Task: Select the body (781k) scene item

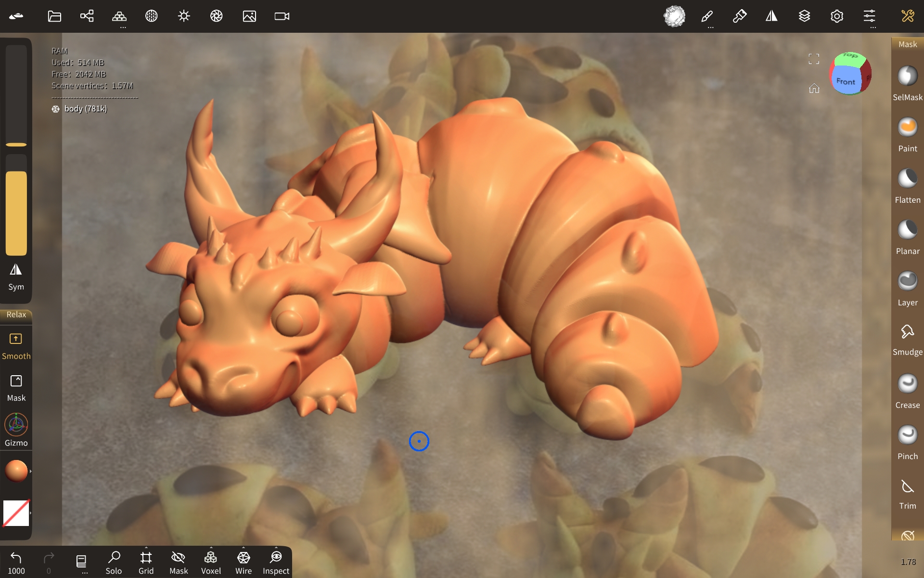Action: (86, 109)
